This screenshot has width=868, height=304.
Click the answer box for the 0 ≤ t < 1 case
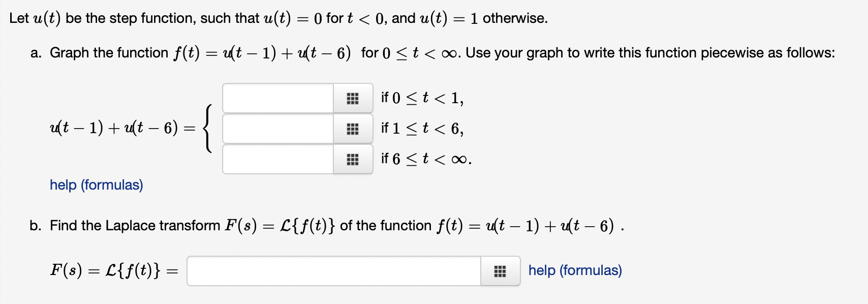pos(277,98)
